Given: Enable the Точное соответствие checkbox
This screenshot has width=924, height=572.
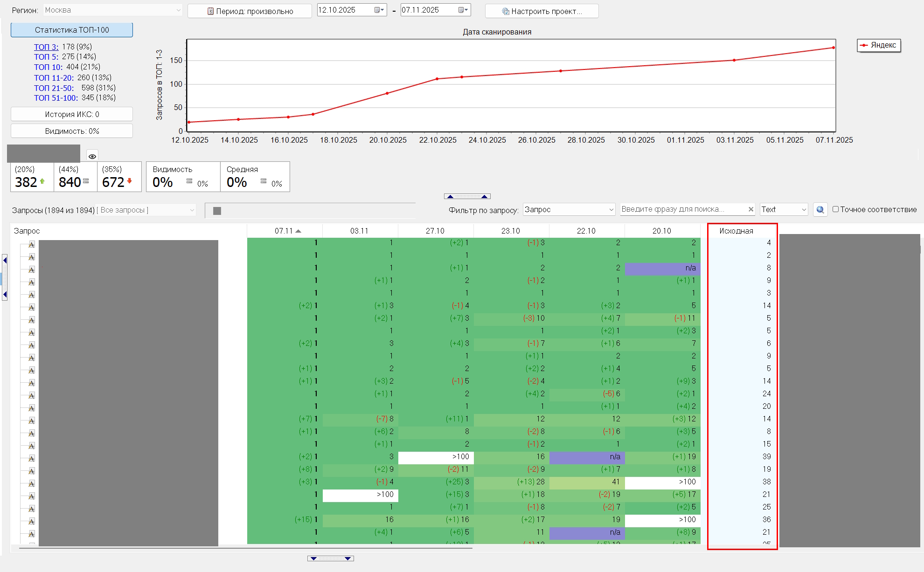Looking at the screenshot, I should click(836, 209).
